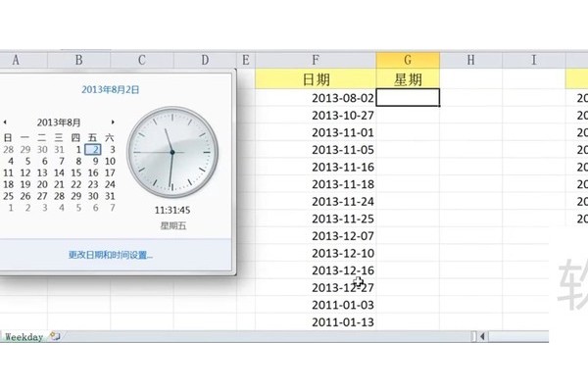Open 更改日期和时间设置 link
The height and width of the screenshot is (392, 588).
coord(110,255)
